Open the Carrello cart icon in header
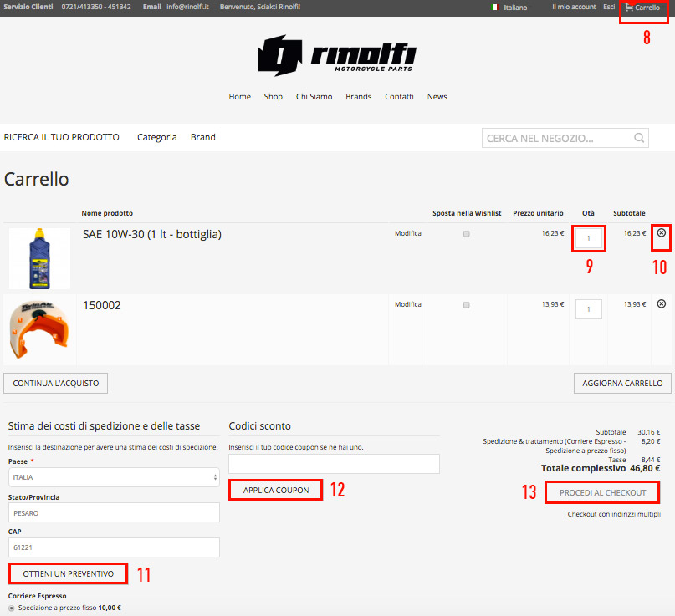The width and height of the screenshot is (675, 616). tap(629, 8)
